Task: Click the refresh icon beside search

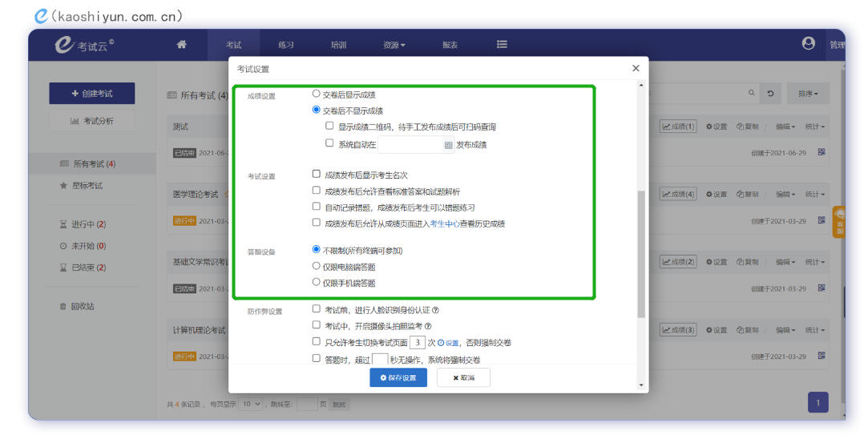Action: (770, 94)
